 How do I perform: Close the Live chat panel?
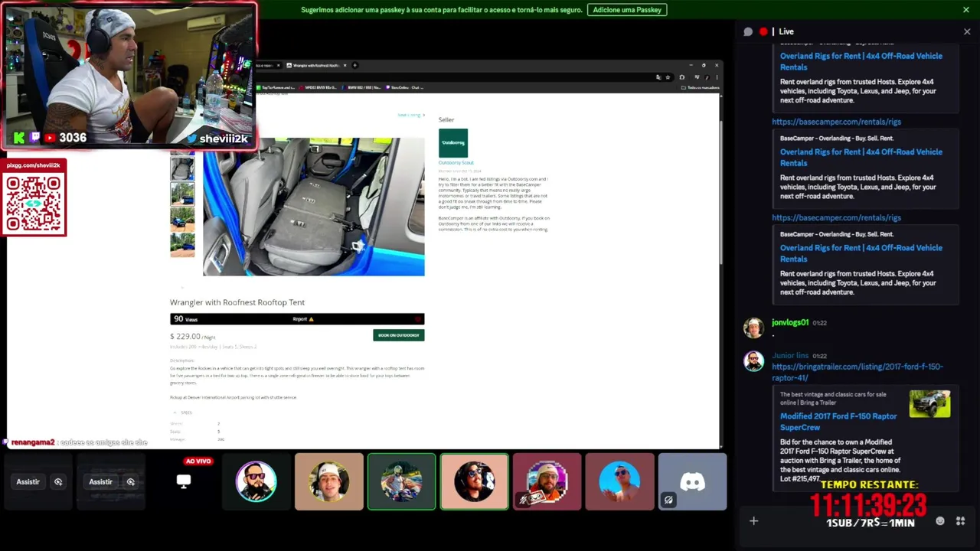[967, 31]
